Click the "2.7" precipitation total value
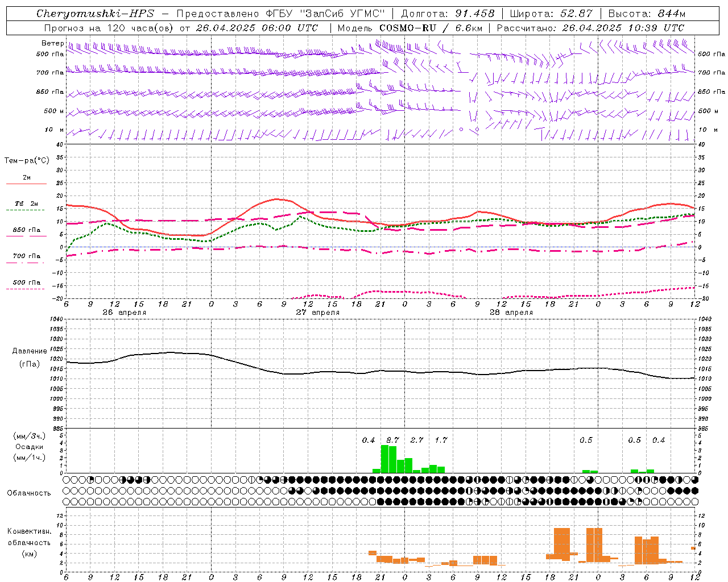This screenshot has width=728, height=582. pos(417,440)
